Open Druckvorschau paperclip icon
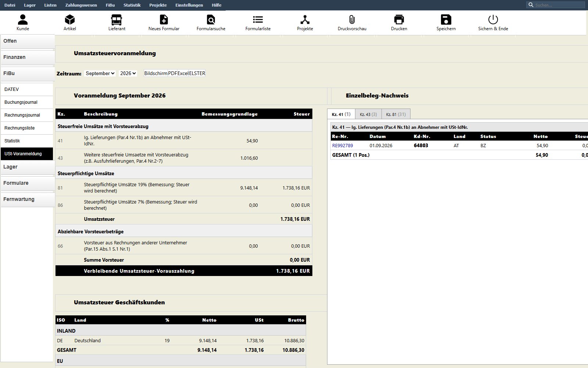 tap(352, 22)
